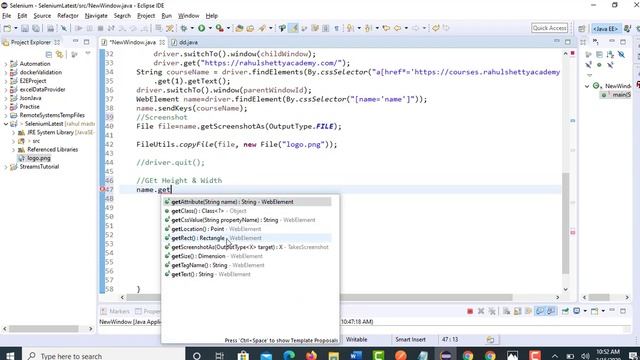This screenshot has width=640, height=360.
Task: Click Outline sort alphabetically icon
Action: (x=610, y=54)
